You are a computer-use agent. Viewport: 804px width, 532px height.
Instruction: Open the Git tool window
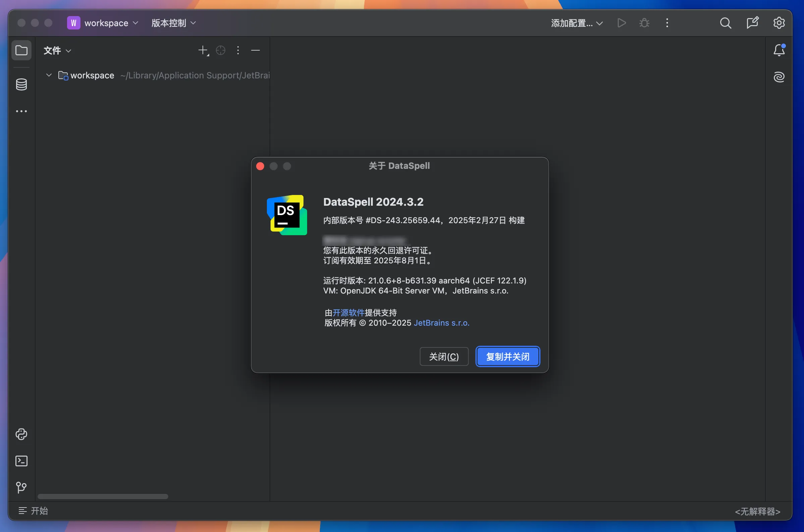(x=21, y=487)
